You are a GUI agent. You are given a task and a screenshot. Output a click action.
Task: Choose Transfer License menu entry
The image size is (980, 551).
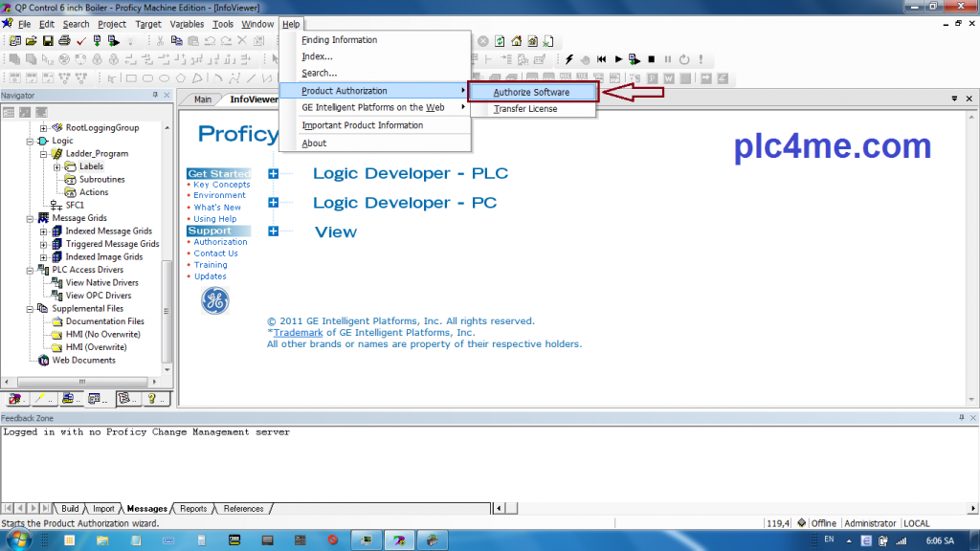pos(525,109)
